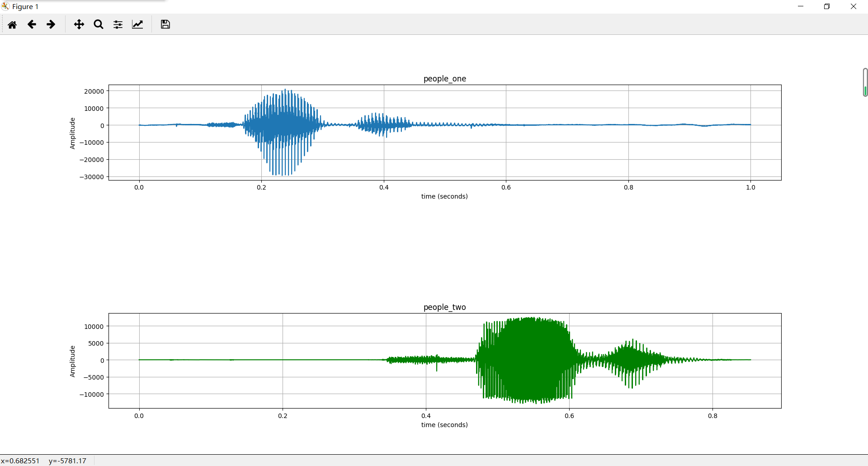Open Edit axis and curve parameters icon
This screenshot has width=868, height=466.
137,24
